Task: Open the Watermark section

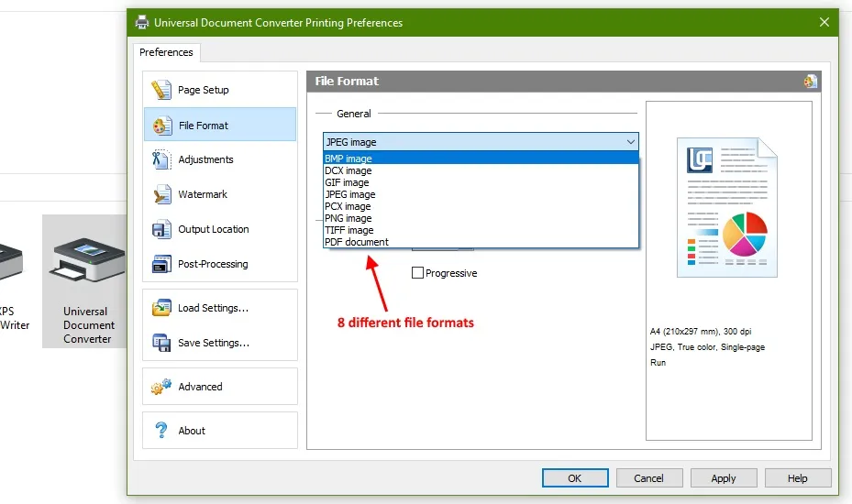Action: click(220, 194)
